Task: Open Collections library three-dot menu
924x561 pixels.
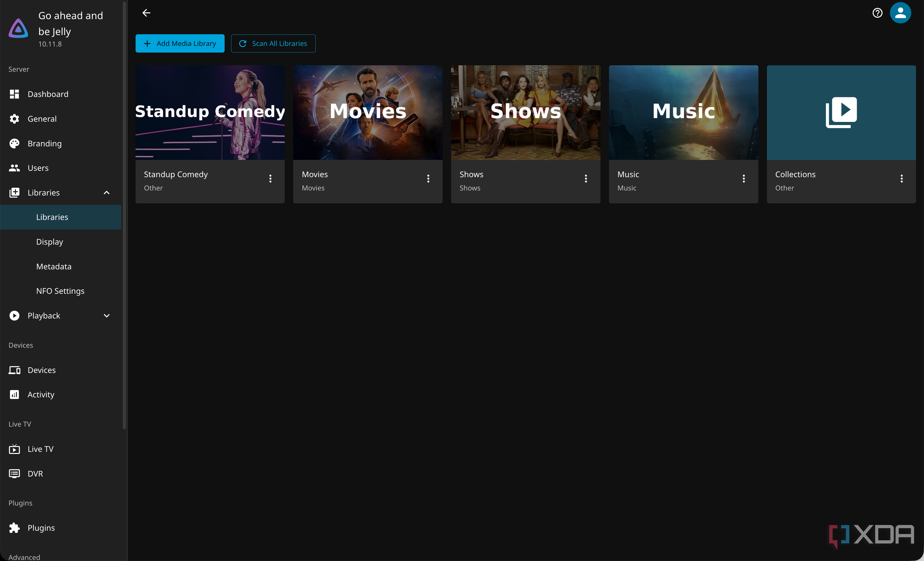Action: (x=901, y=178)
